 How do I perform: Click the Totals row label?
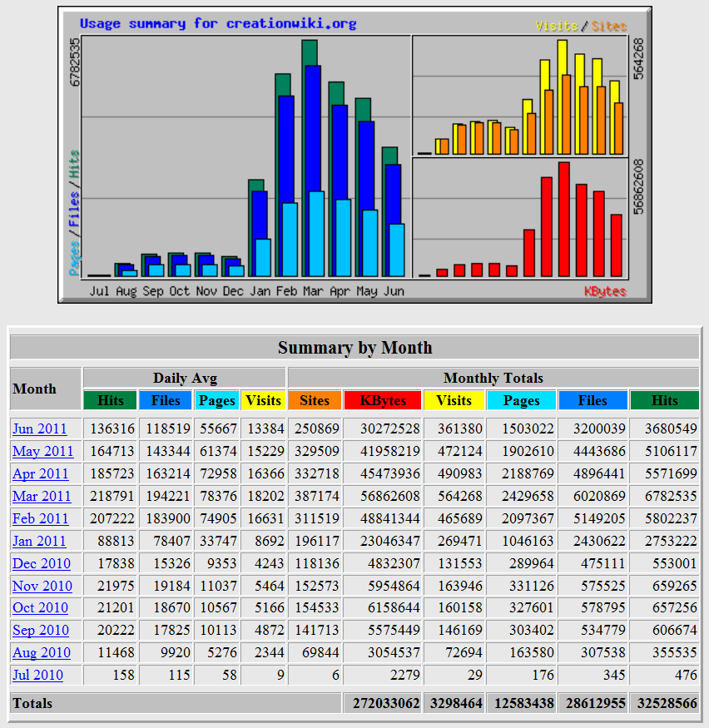coord(32,703)
